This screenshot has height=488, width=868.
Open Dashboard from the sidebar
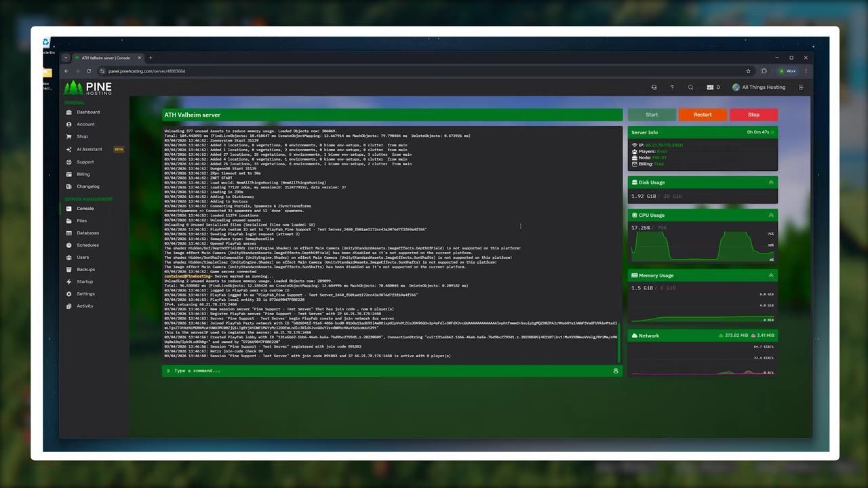tap(87, 112)
